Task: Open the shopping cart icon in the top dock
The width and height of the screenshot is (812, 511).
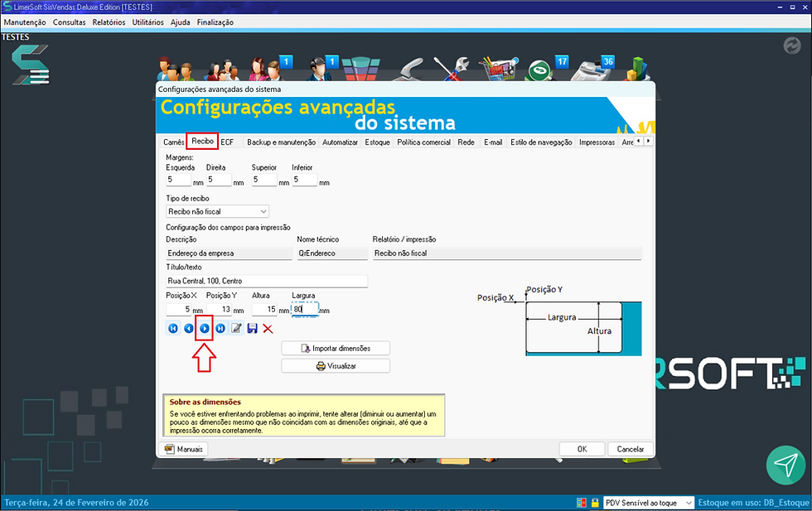Action: (x=498, y=69)
